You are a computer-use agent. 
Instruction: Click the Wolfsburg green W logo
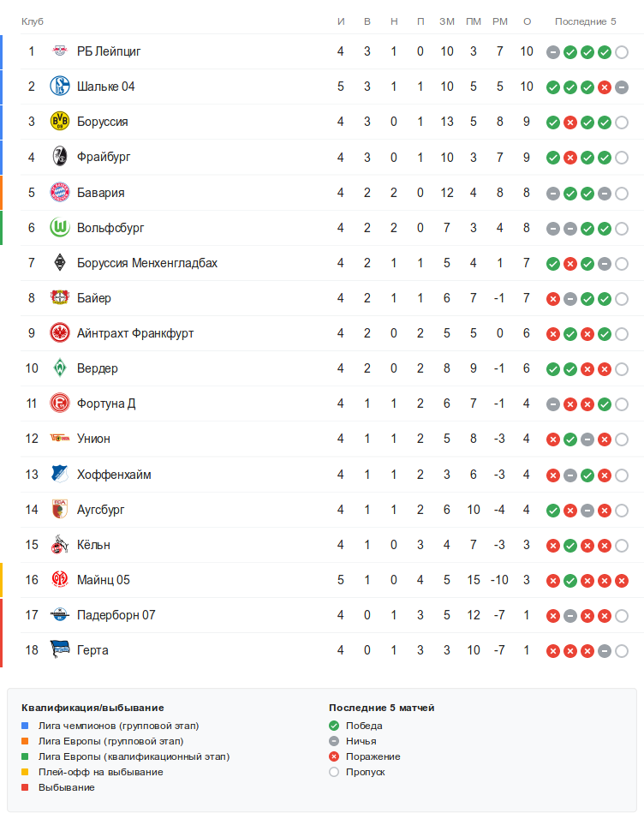[60, 227]
